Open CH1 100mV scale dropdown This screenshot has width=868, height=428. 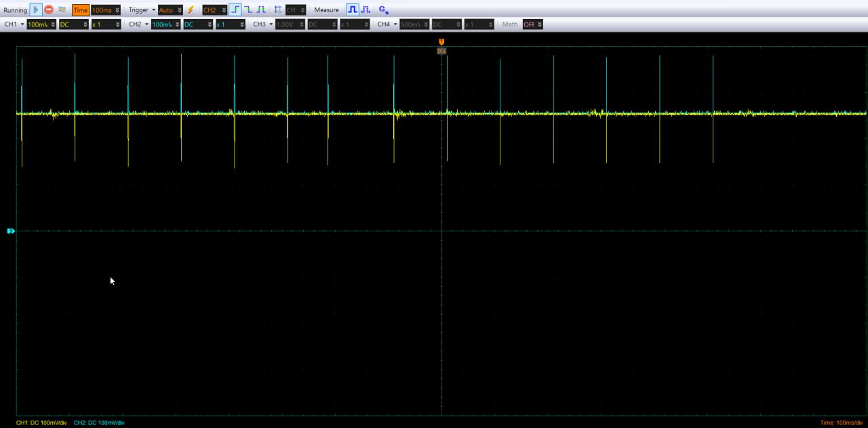click(x=41, y=24)
